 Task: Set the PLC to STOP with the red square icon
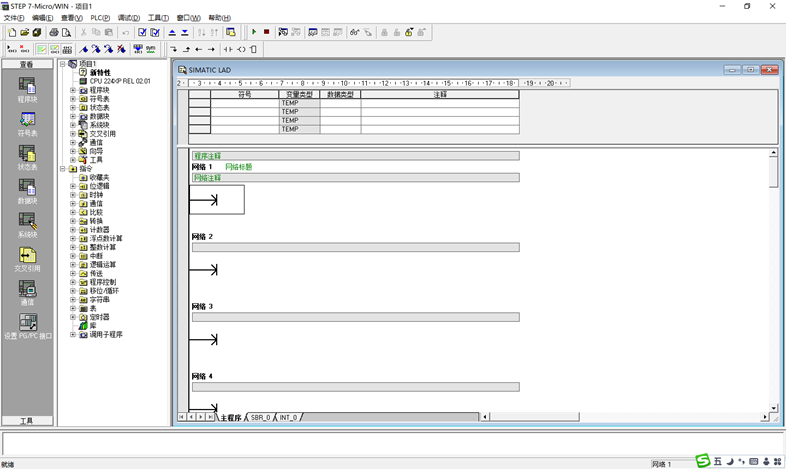(x=267, y=32)
